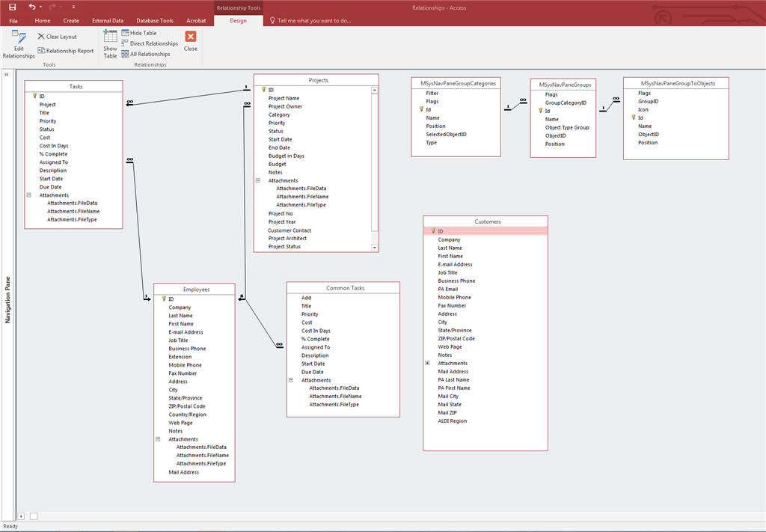Close the Relationships design view
This screenshot has height=532, width=766.
[191, 41]
